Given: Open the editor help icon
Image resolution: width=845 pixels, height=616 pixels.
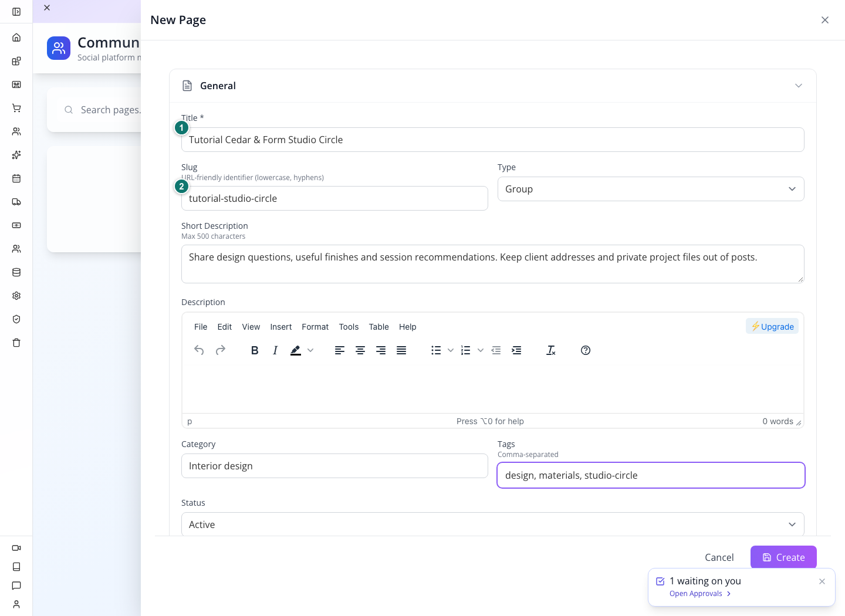Looking at the screenshot, I should point(586,350).
